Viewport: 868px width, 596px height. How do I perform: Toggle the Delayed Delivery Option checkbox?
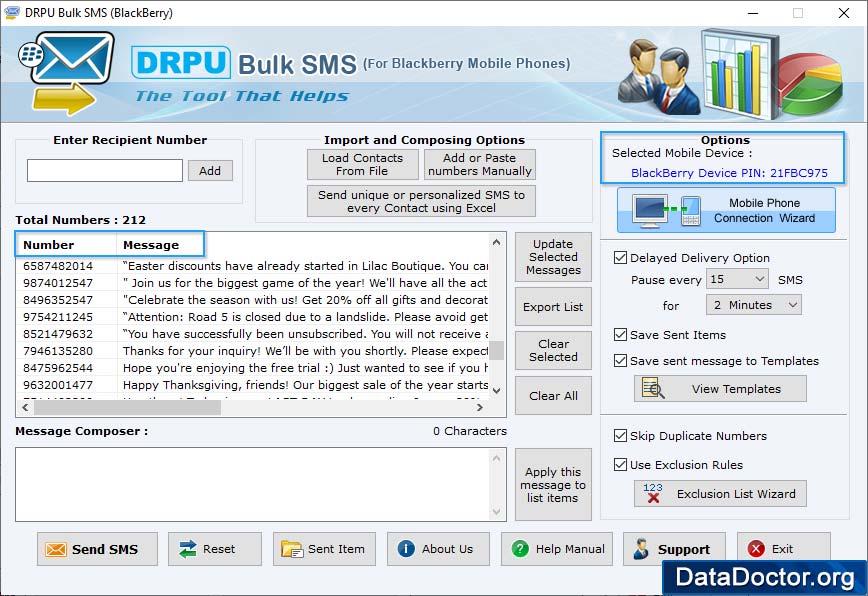pyautogui.click(x=620, y=258)
